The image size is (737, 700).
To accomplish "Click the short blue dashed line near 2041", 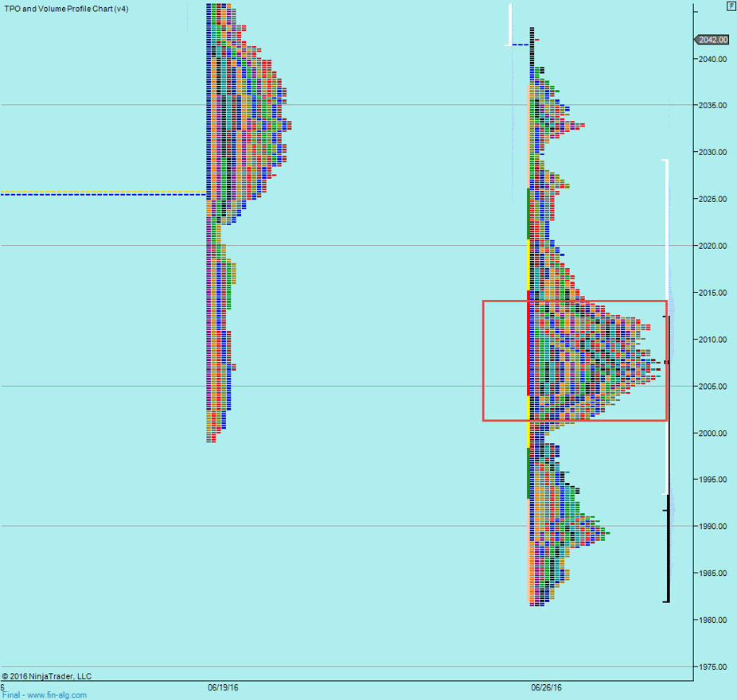I will pos(517,45).
